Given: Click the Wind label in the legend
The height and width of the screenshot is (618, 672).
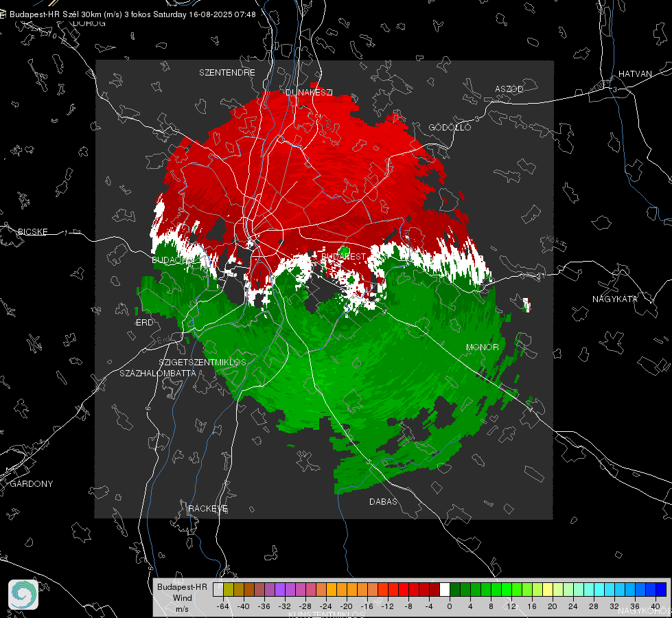Looking at the screenshot, I should tap(182, 597).
